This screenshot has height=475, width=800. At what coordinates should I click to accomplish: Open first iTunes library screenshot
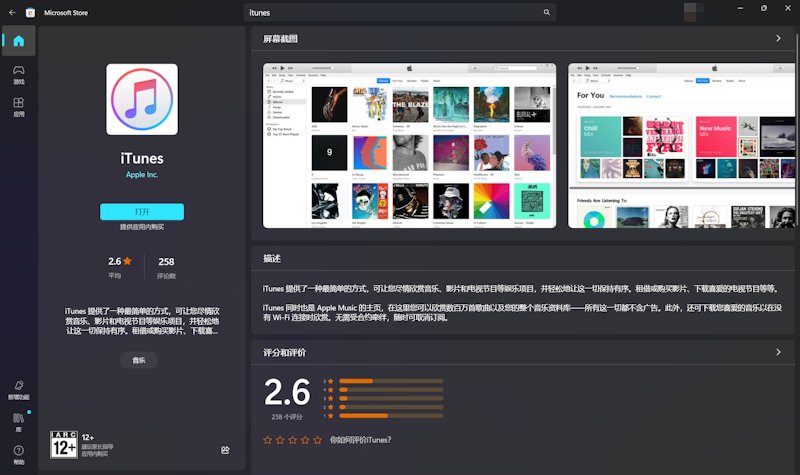[409, 145]
